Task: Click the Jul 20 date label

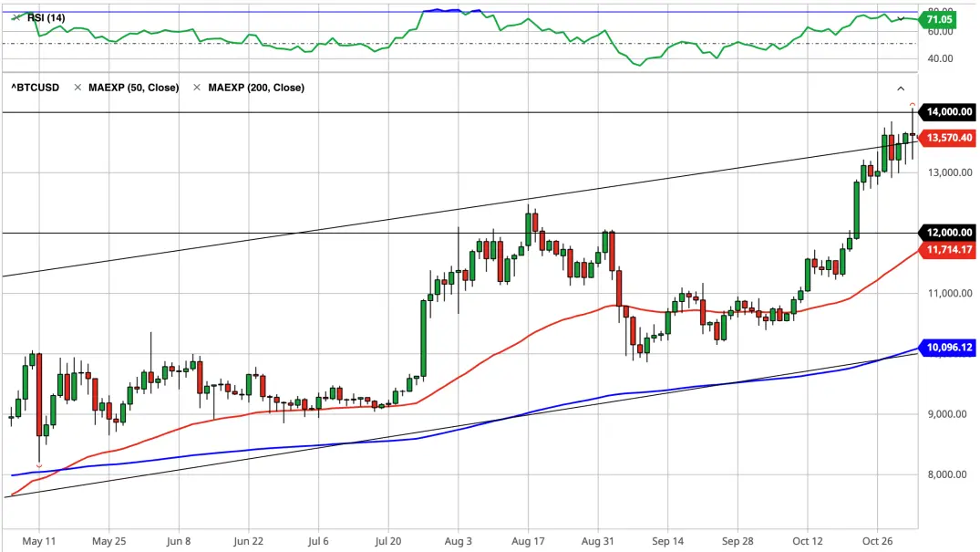Action: pyautogui.click(x=388, y=541)
